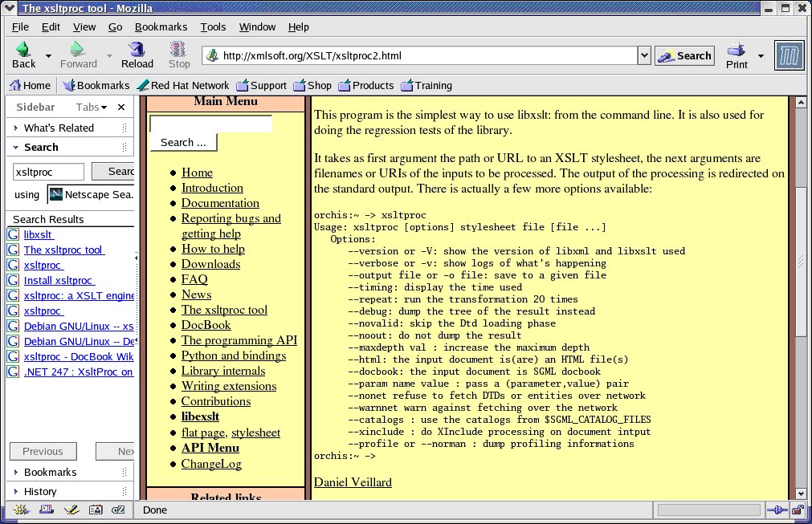This screenshot has height=524, width=812.
Task: Open the Python and bindings link
Action: pyautogui.click(x=234, y=355)
